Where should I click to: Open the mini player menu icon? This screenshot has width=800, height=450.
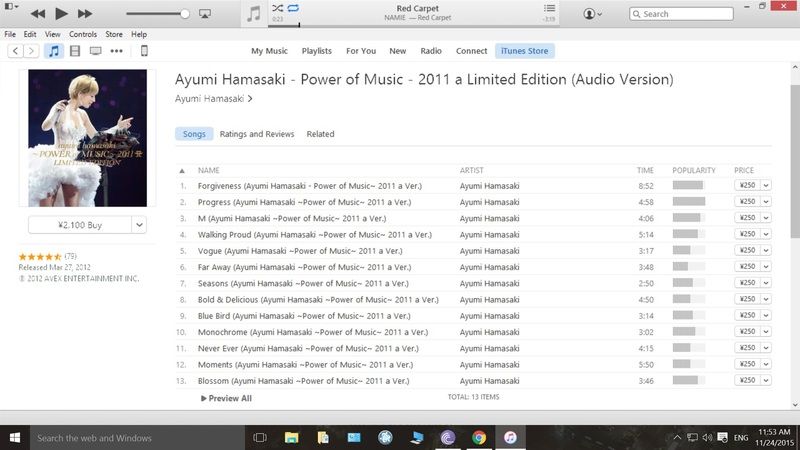click(x=11, y=6)
